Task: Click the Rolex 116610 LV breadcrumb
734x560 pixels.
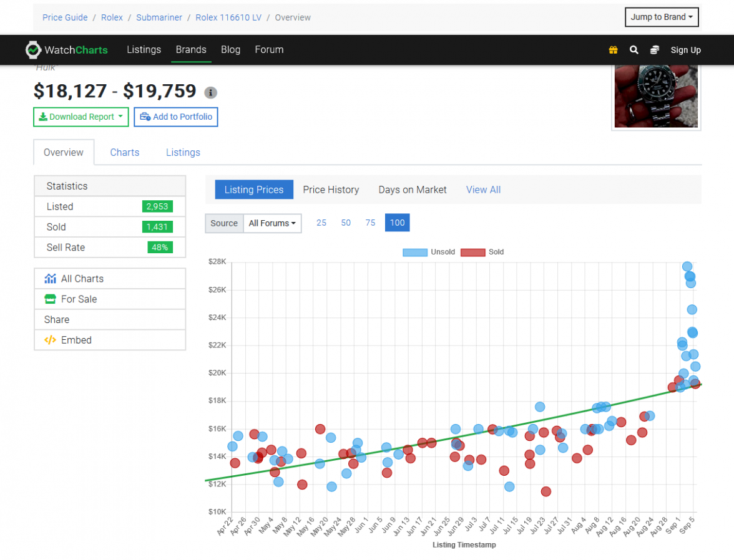Action: [x=228, y=17]
